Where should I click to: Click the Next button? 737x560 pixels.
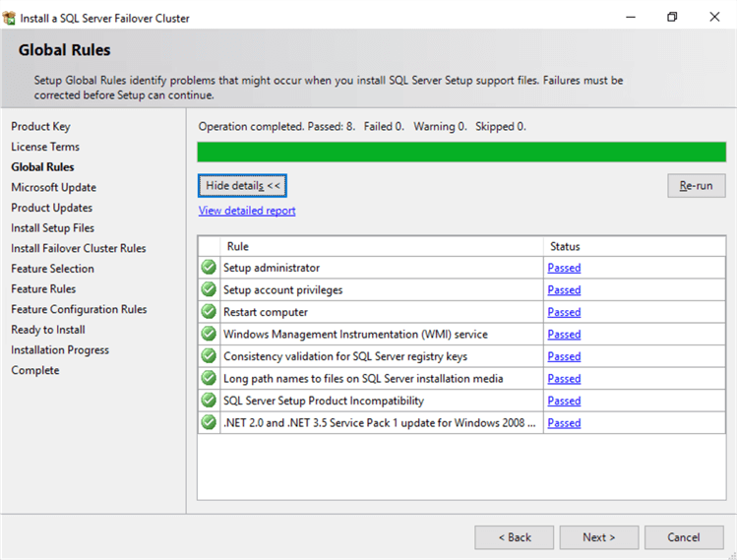click(x=599, y=537)
